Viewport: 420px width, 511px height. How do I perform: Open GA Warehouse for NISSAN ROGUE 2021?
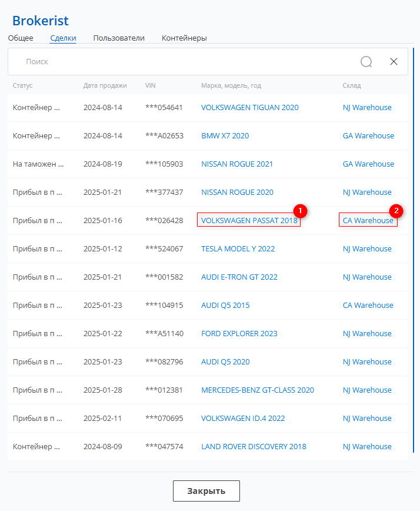click(368, 164)
